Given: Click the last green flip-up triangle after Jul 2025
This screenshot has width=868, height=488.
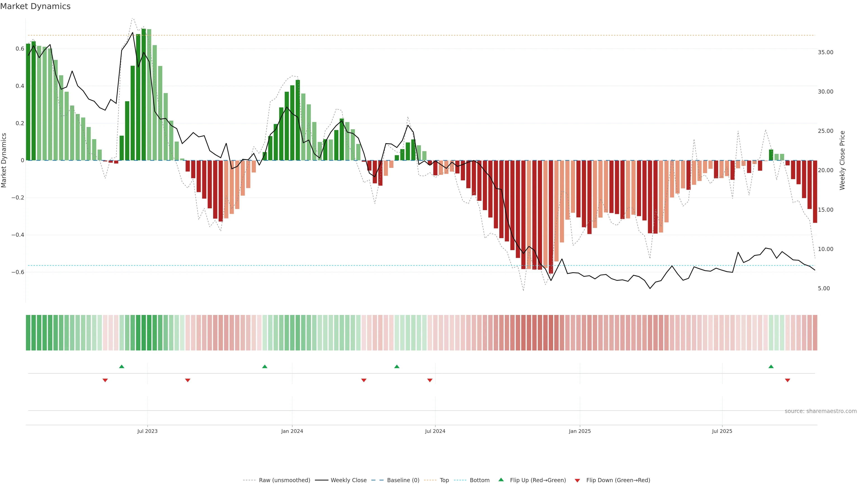Looking at the screenshot, I should tap(771, 366).
